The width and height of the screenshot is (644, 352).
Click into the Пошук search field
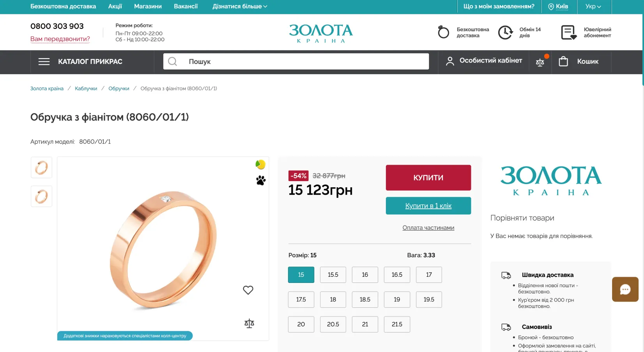[304, 61]
